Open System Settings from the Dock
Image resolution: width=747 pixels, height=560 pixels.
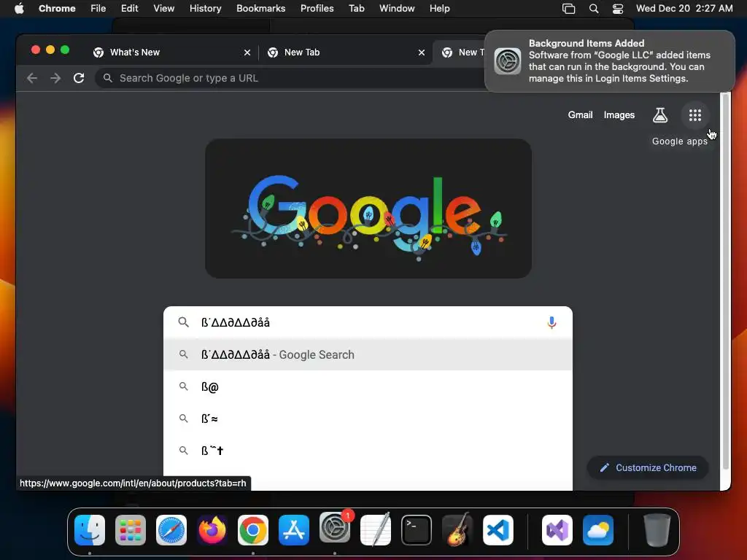pos(335,528)
